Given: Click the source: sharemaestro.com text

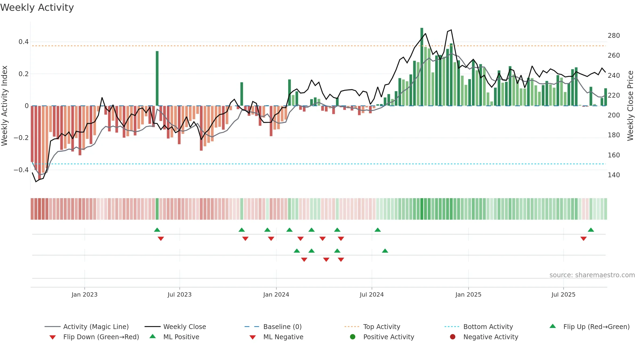Looking at the screenshot, I should pos(592,275).
